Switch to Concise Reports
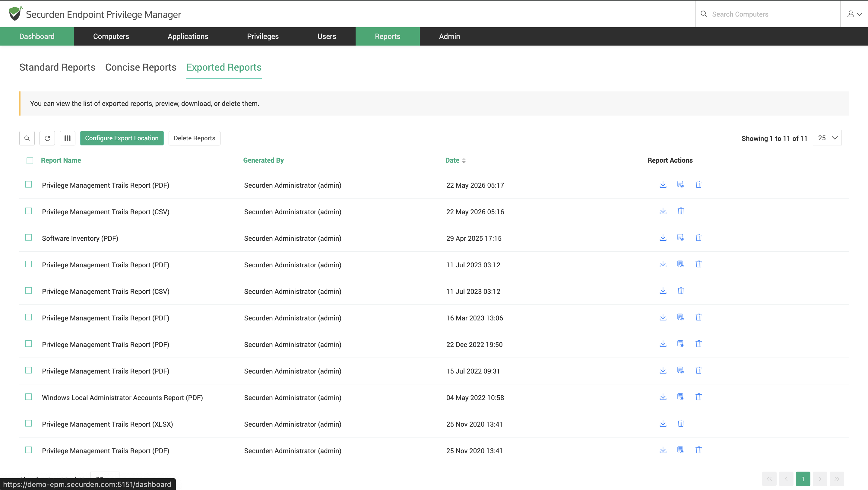868x490 pixels. click(141, 67)
